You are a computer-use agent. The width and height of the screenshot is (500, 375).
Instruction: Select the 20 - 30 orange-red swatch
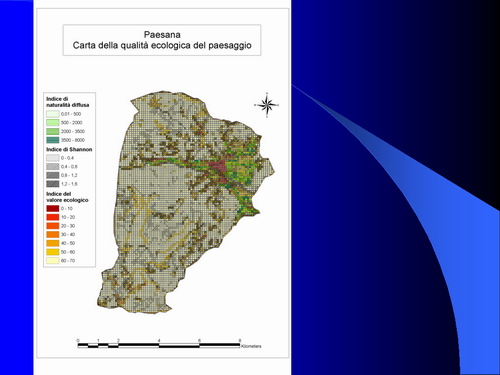coord(53,226)
